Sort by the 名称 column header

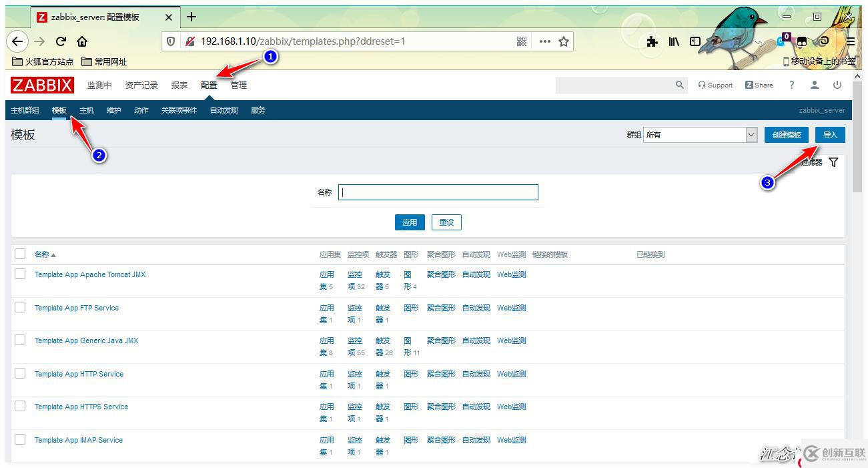[x=45, y=254]
